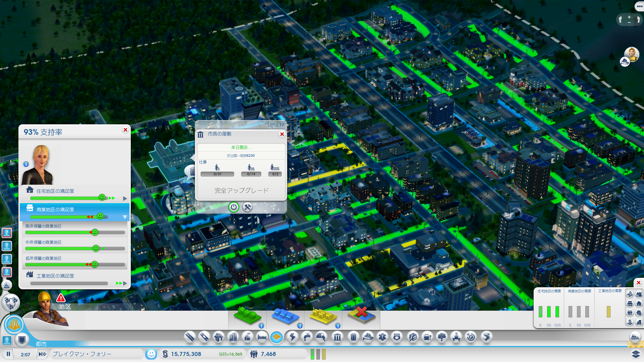Select the dezone red X tool
The height and width of the screenshot is (362, 644).
(x=361, y=314)
